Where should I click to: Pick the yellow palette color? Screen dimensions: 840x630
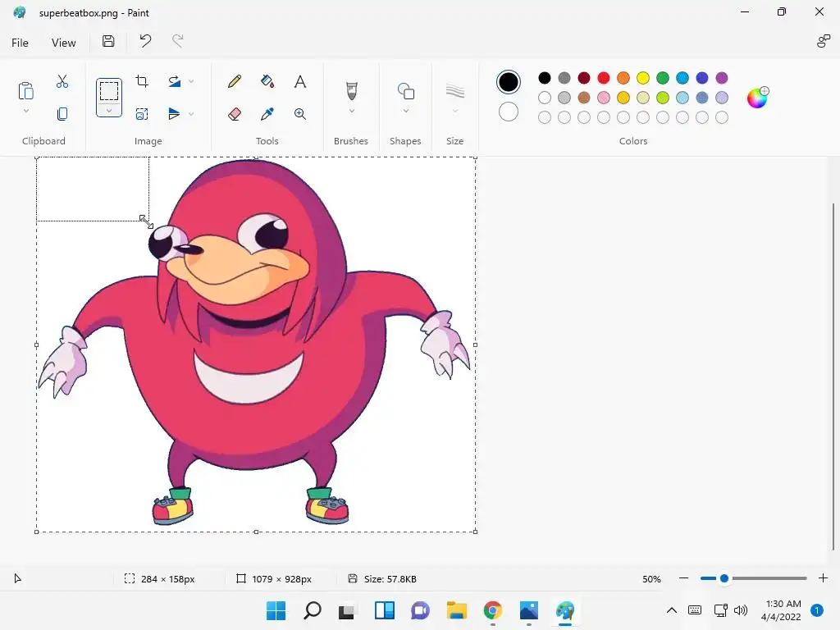pos(643,78)
